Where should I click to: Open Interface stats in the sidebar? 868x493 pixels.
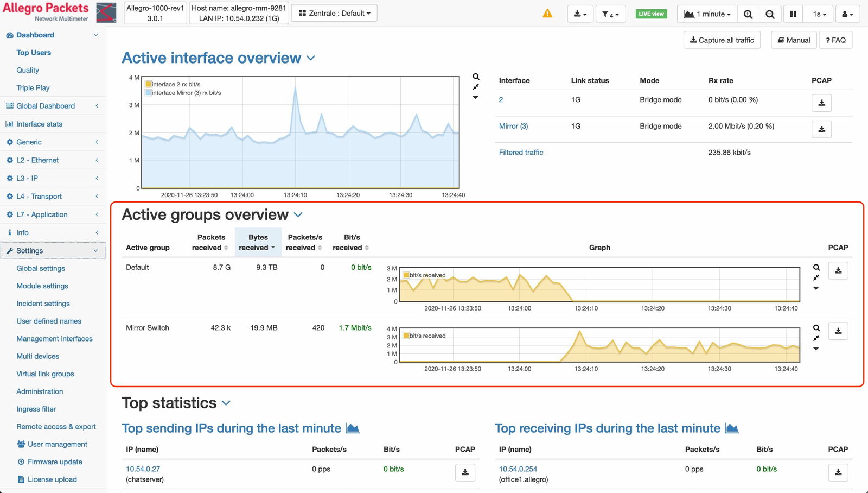click(39, 124)
